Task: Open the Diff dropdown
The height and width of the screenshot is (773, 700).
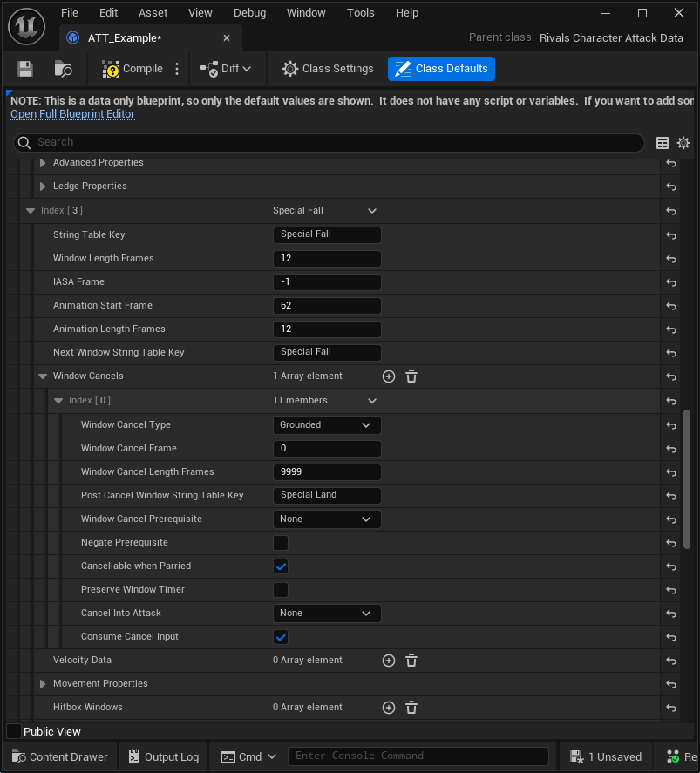Action: pos(226,69)
